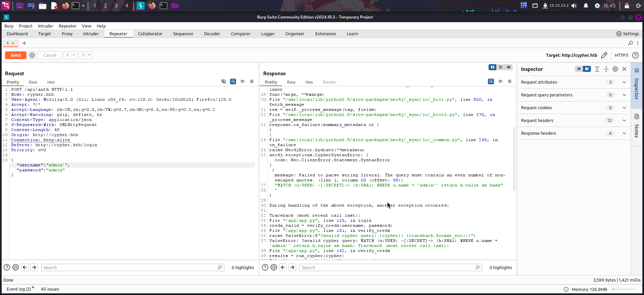Open the Notes sidebar tab

[x=637, y=127]
